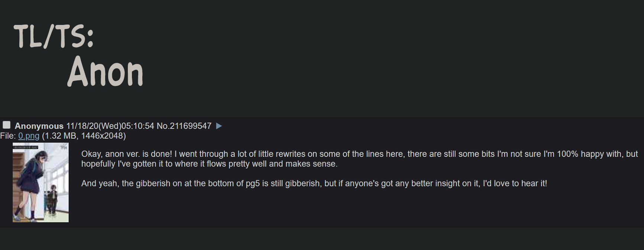
Task: Click the sentence starting 'Okay, anon ver. is done!'
Action: tap(127, 154)
